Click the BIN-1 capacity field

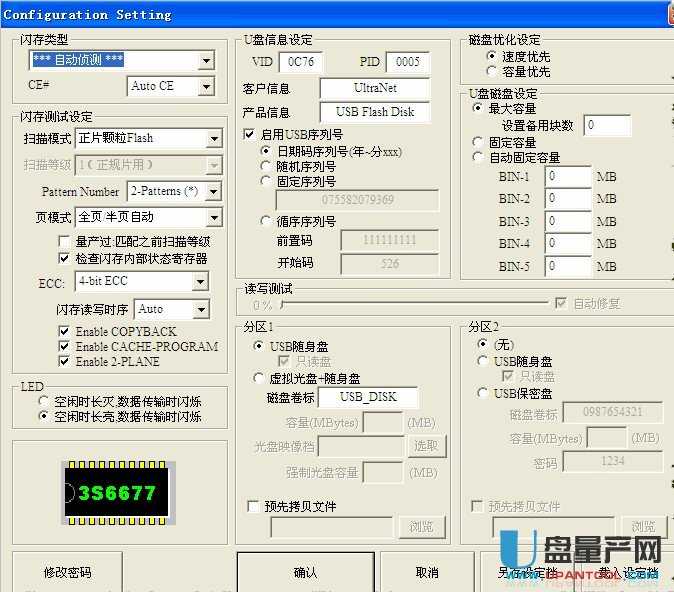point(568,177)
